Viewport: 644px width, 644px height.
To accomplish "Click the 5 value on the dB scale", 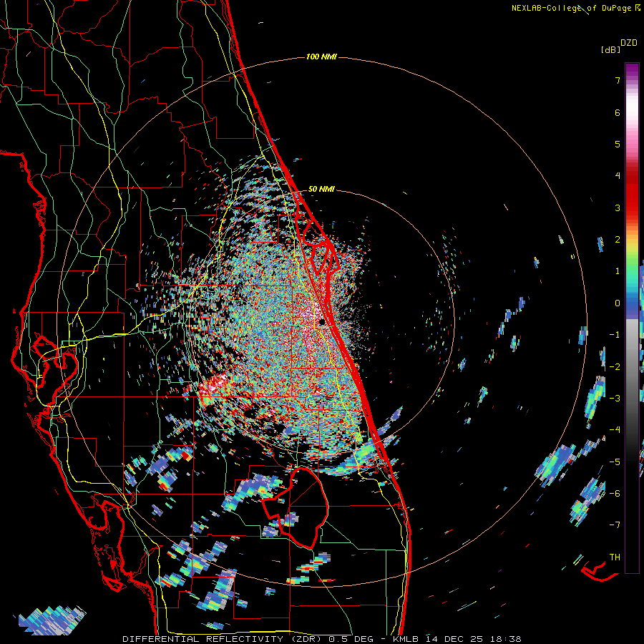I will [618, 144].
